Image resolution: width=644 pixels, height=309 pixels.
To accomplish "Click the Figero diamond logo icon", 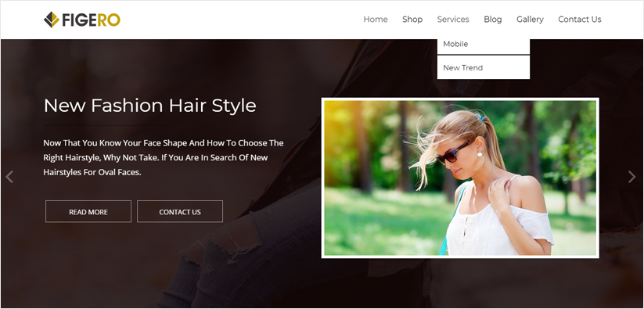I will [52, 20].
